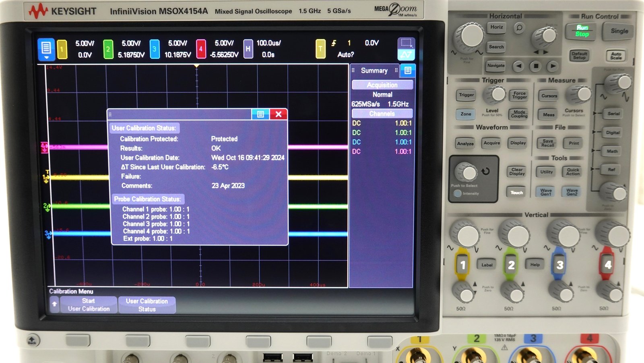Image resolution: width=644 pixels, height=363 pixels.
Task: Push the Analyze button
Action: [465, 143]
